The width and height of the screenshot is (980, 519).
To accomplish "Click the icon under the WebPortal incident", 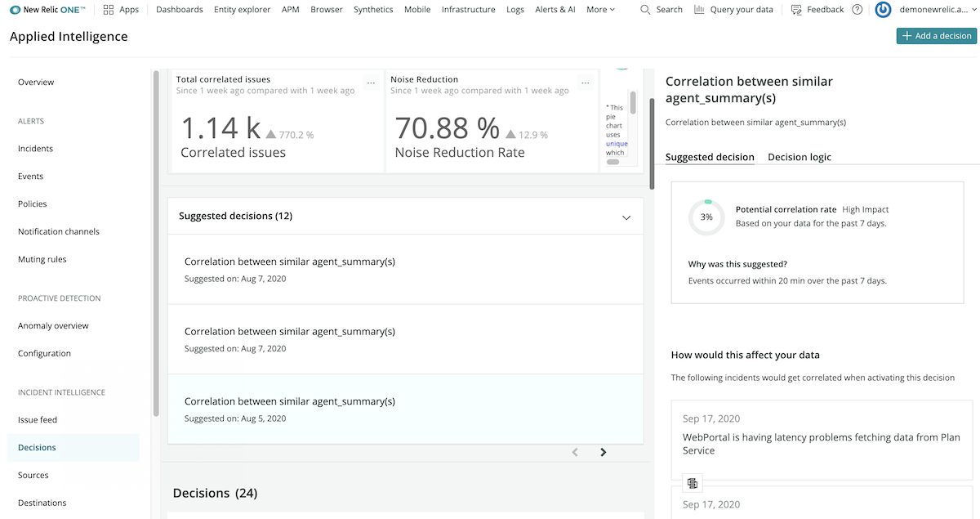I will [692, 483].
